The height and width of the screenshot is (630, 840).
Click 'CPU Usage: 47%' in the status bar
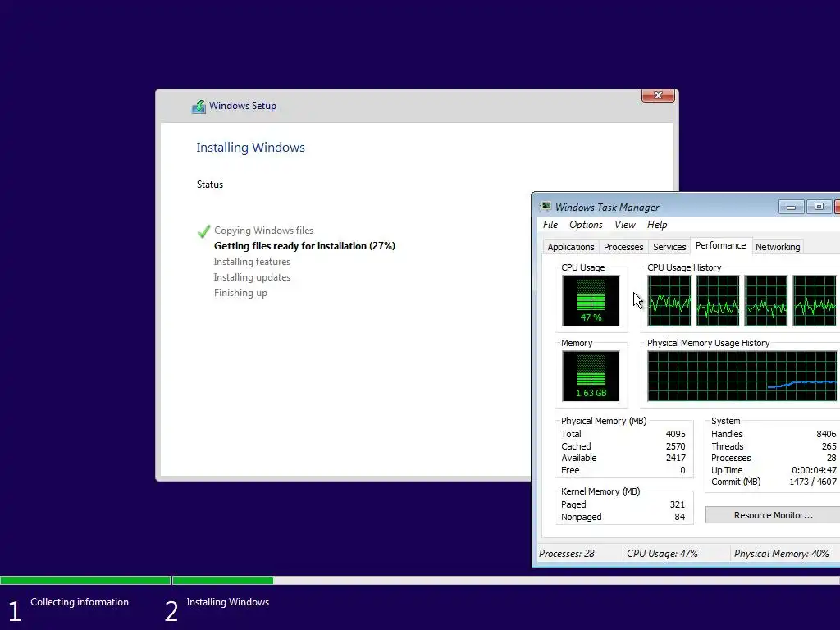pos(662,554)
